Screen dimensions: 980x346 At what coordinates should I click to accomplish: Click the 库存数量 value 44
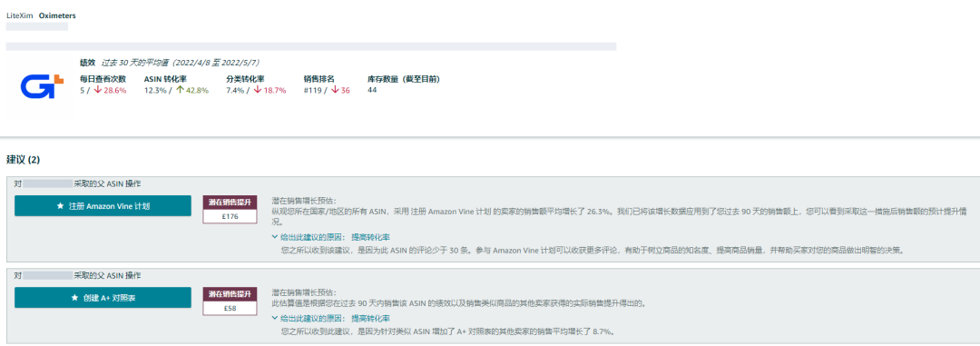click(373, 90)
